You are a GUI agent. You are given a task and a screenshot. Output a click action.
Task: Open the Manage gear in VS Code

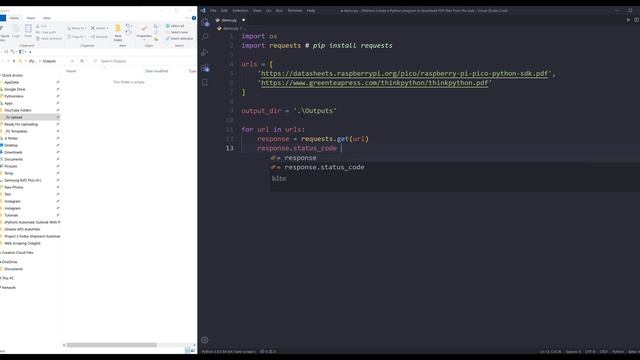(x=204, y=340)
